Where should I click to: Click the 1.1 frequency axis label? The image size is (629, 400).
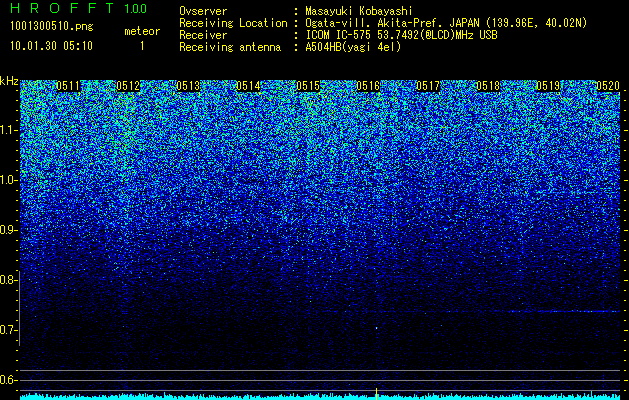[7, 130]
